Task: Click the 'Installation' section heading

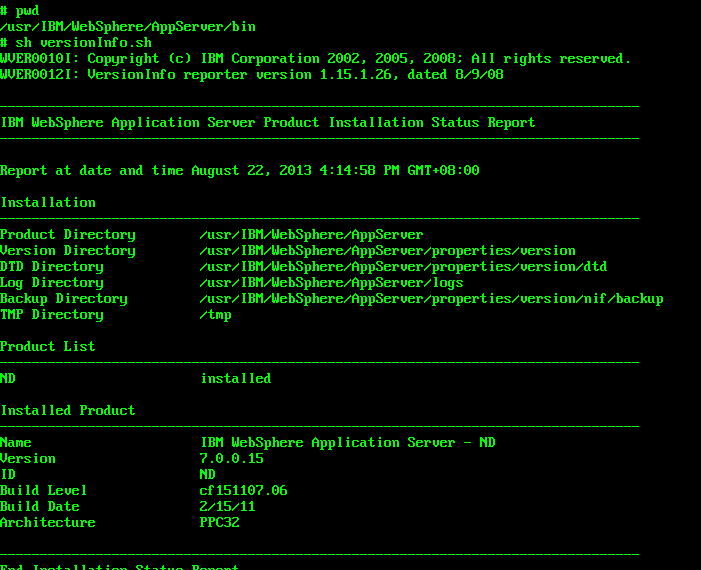Action: click(x=48, y=203)
